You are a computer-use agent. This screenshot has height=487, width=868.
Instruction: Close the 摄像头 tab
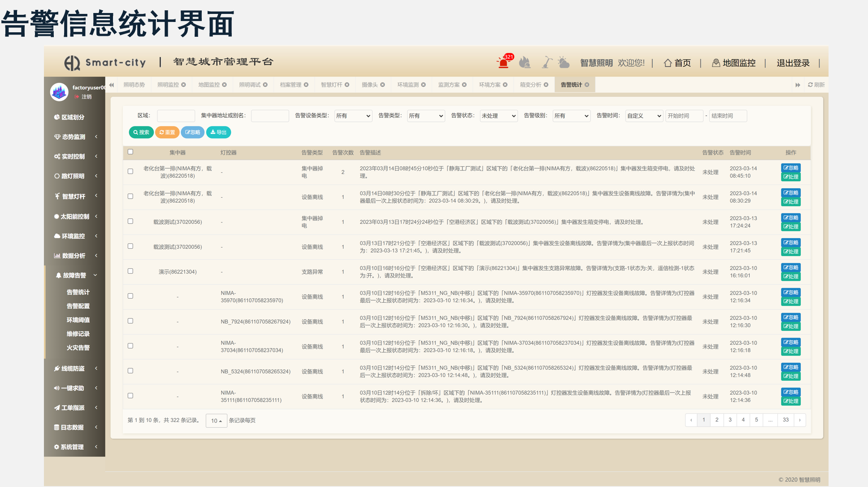[x=382, y=85]
